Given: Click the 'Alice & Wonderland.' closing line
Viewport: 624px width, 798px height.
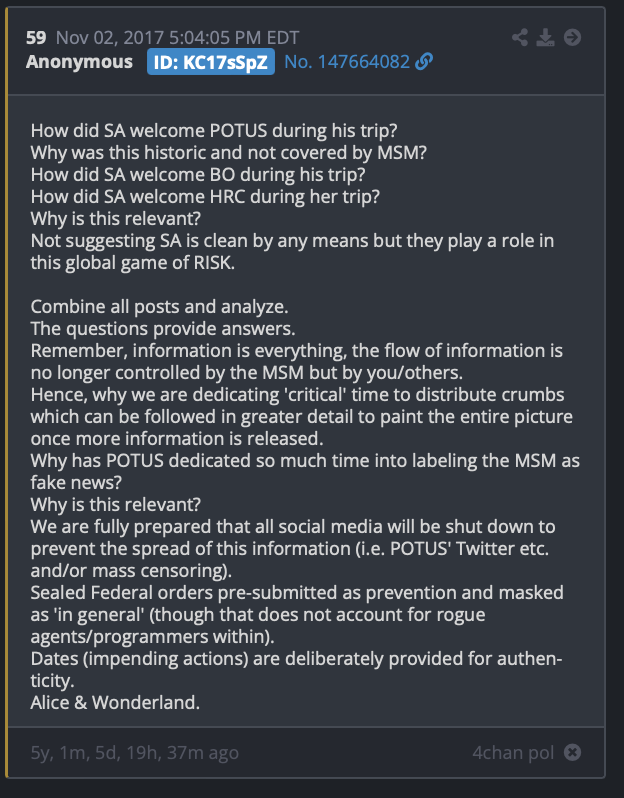Looking at the screenshot, I should click(x=115, y=703).
